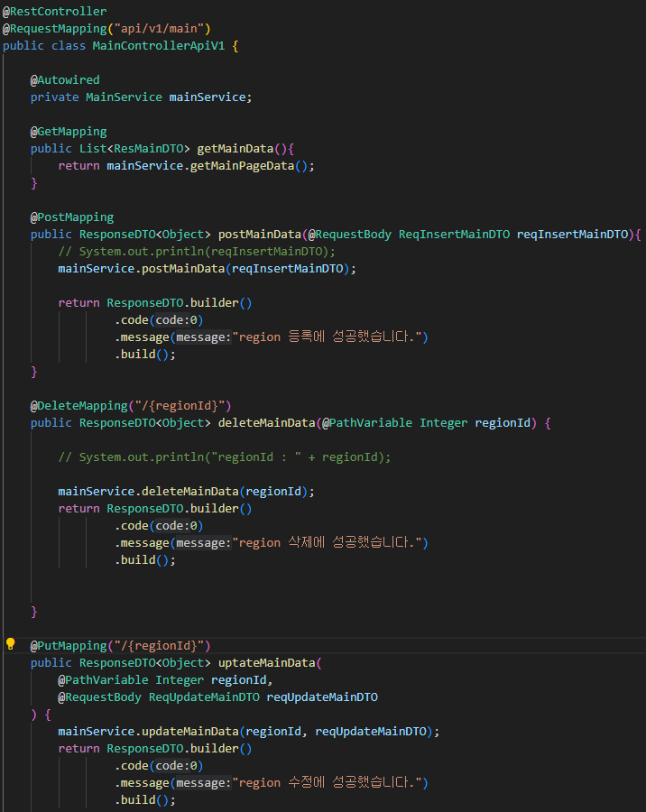Viewport: 646px width, 812px height.
Task: Click the "api/v1/main" request mapping string
Action: pyautogui.click(x=159, y=29)
